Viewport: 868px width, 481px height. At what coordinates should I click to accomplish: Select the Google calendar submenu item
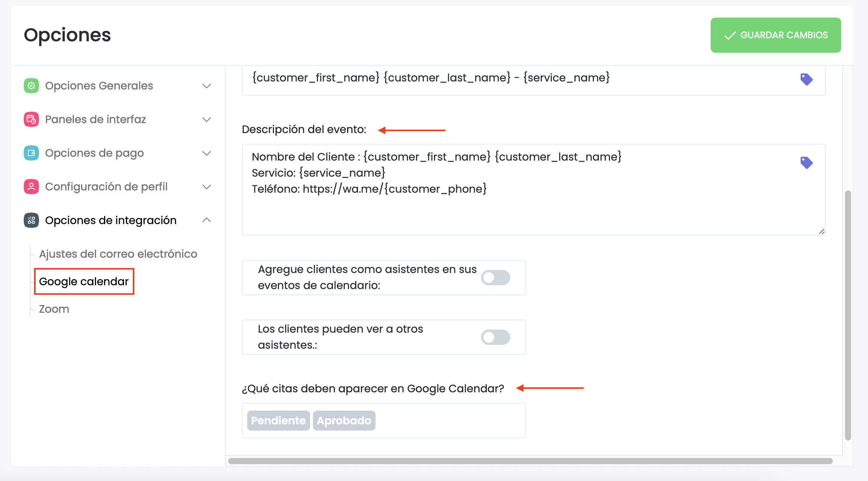click(x=84, y=281)
